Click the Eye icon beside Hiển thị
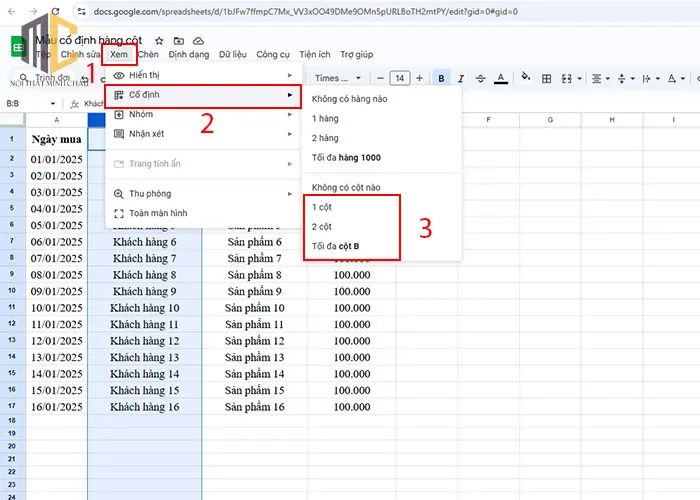 [119, 75]
